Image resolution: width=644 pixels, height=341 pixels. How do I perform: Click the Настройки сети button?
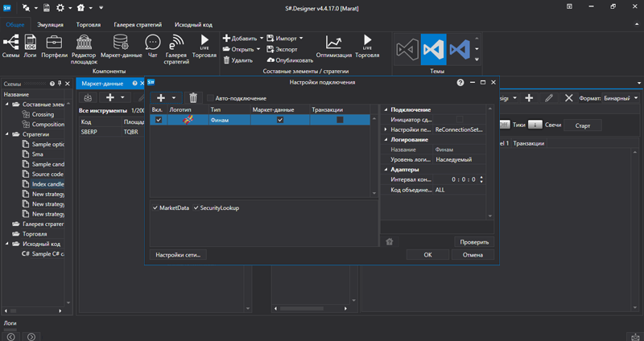coord(177,255)
